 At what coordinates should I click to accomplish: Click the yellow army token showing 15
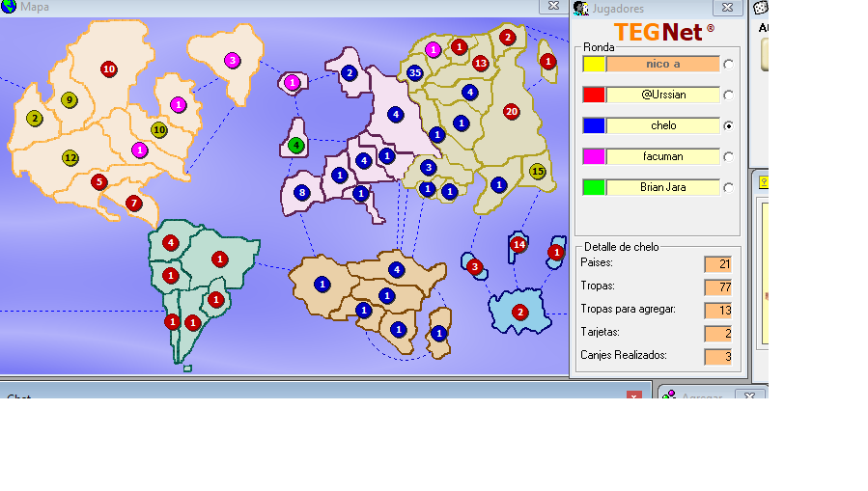click(x=538, y=172)
